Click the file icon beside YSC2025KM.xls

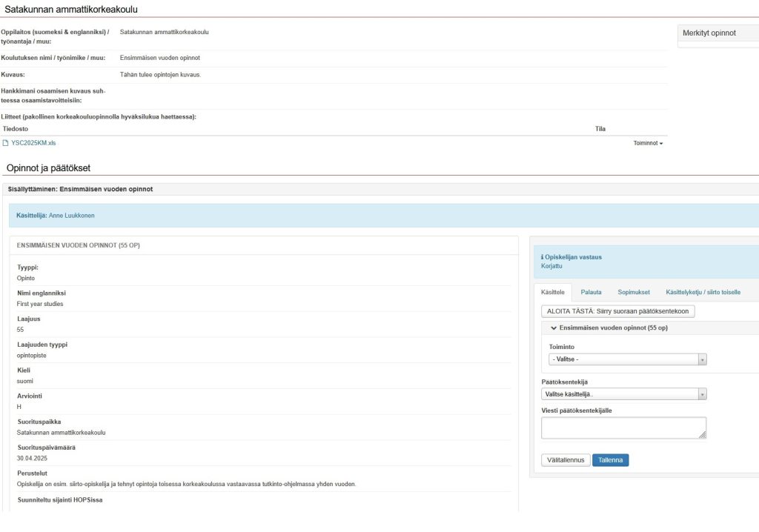(6, 143)
